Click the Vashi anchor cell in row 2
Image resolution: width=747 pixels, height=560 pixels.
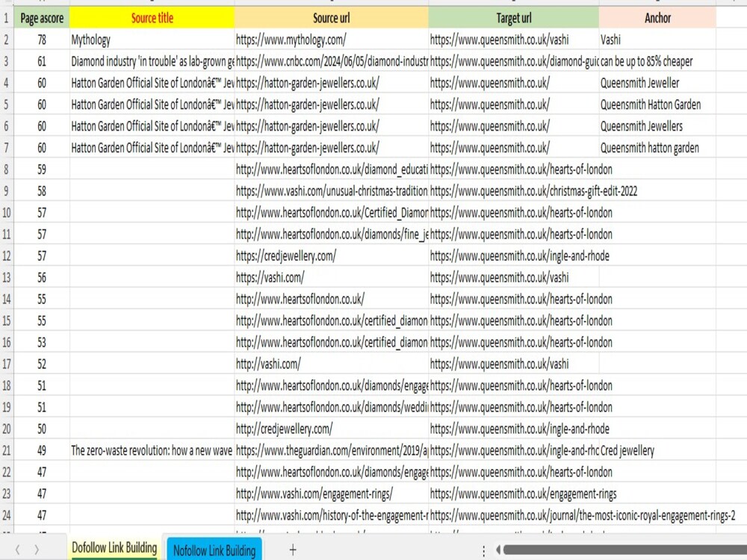click(657, 40)
